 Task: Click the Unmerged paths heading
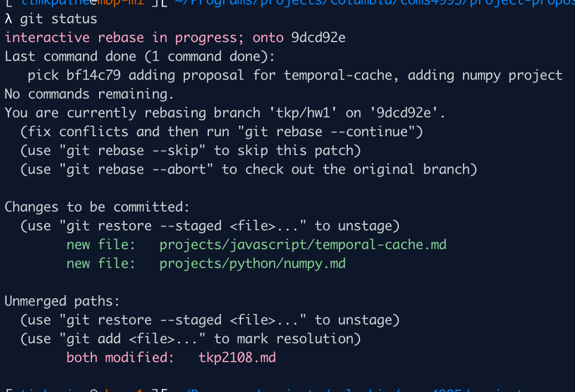[62, 301]
